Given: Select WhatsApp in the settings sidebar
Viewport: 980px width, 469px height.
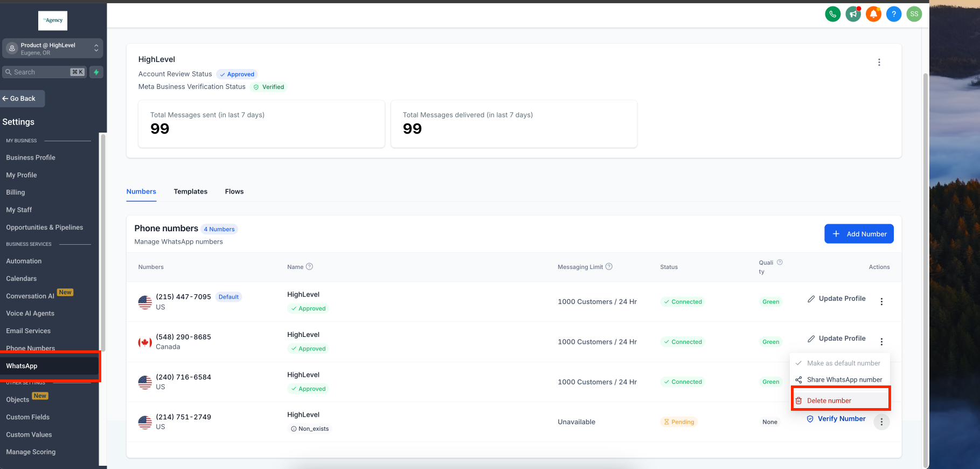Looking at the screenshot, I should [50, 366].
